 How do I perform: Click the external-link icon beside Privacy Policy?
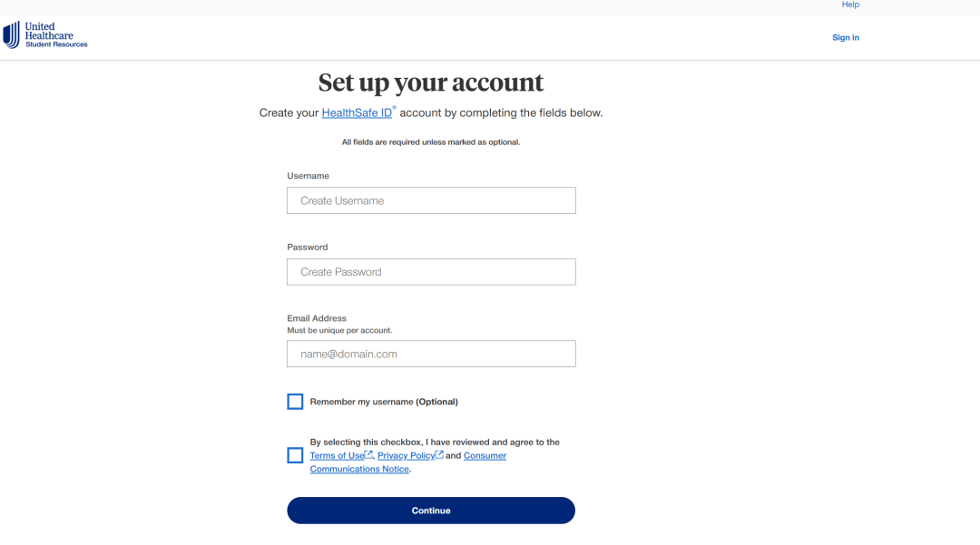tap(440, 455)
